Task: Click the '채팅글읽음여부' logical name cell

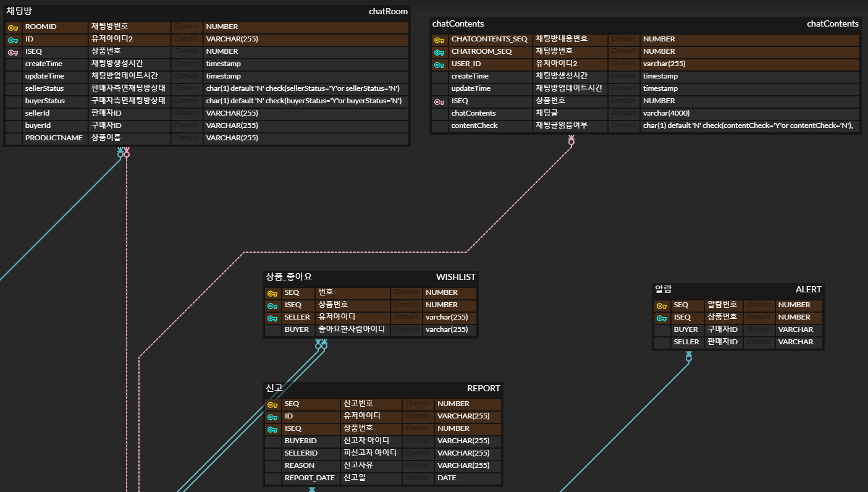Action: click(x=570, y=126)
